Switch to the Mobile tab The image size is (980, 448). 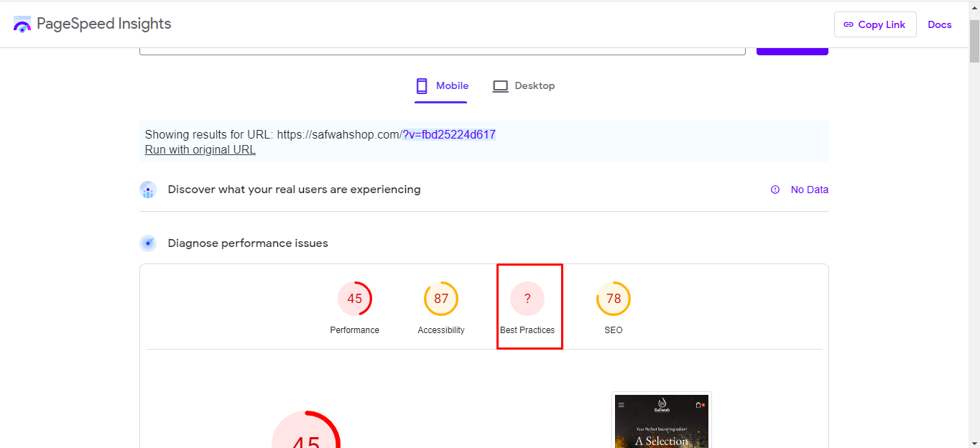click(441, 86)
